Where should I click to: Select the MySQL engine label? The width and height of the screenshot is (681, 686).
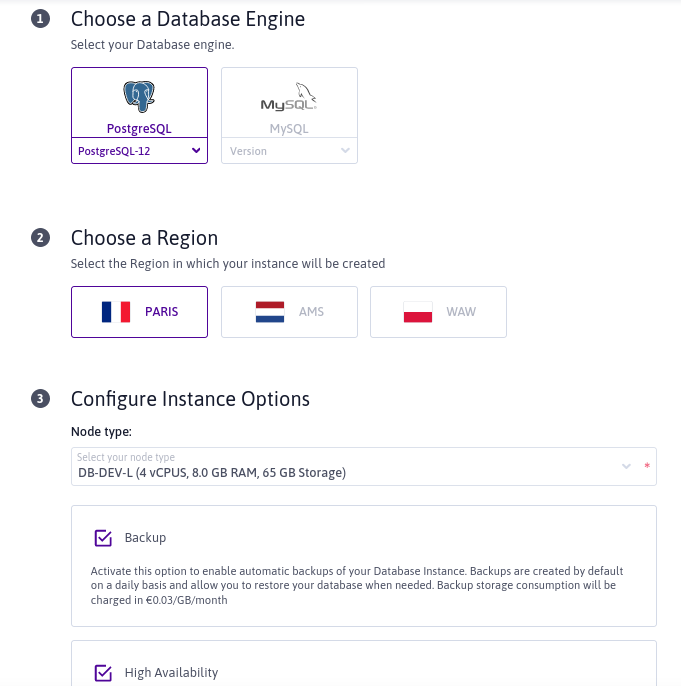pos(289,129)
